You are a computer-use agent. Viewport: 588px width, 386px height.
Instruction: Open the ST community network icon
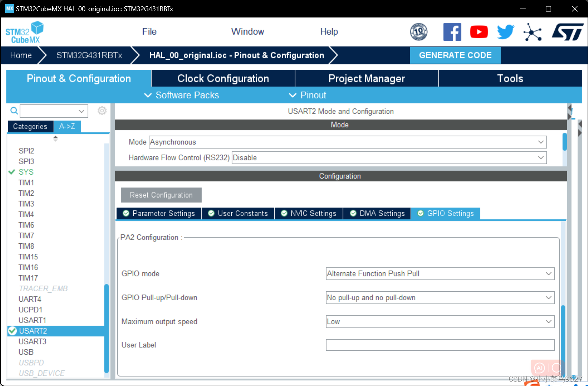532,32
